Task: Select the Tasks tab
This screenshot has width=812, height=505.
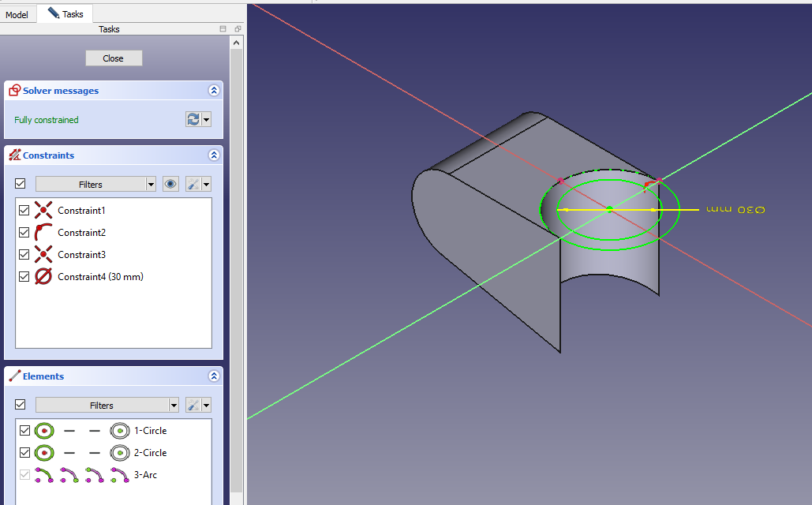Action: click(x=66, y=13)
